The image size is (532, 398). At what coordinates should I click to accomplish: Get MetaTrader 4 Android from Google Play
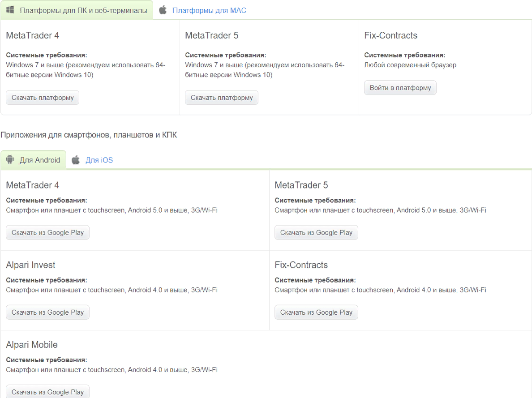[47, 233]
